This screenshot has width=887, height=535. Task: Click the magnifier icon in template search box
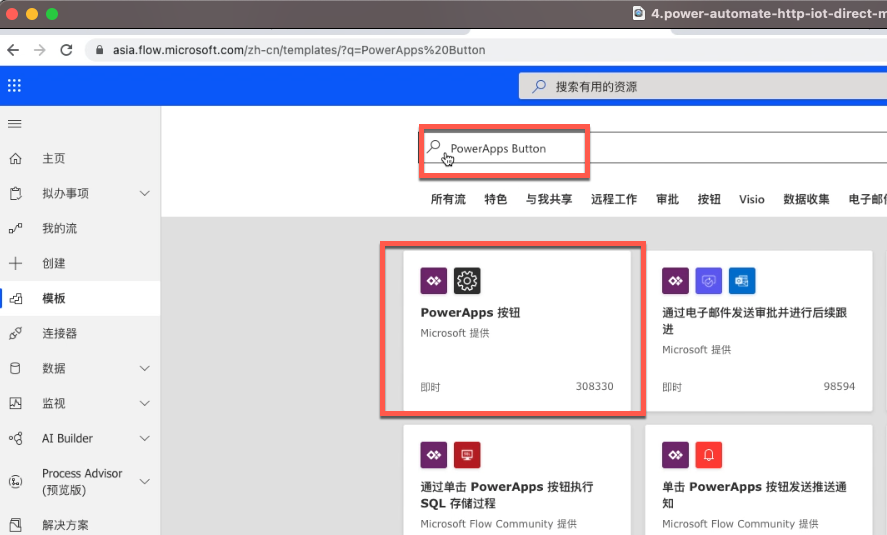click(433, 146)
